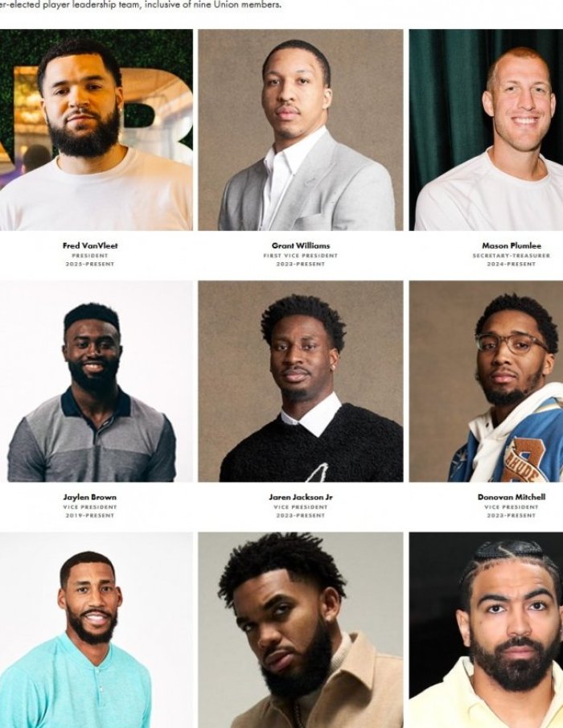The width and height of the screenshot is (563, 728).
Task: Select the Secretary-Treasurer title label
Action: pyautogui.click(x=512, y=256)
